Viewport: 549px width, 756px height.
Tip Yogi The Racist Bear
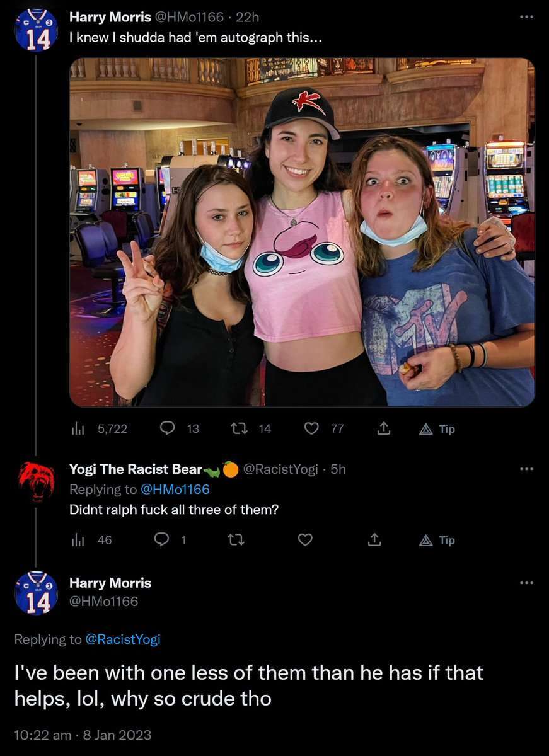(x=437, y=540)
